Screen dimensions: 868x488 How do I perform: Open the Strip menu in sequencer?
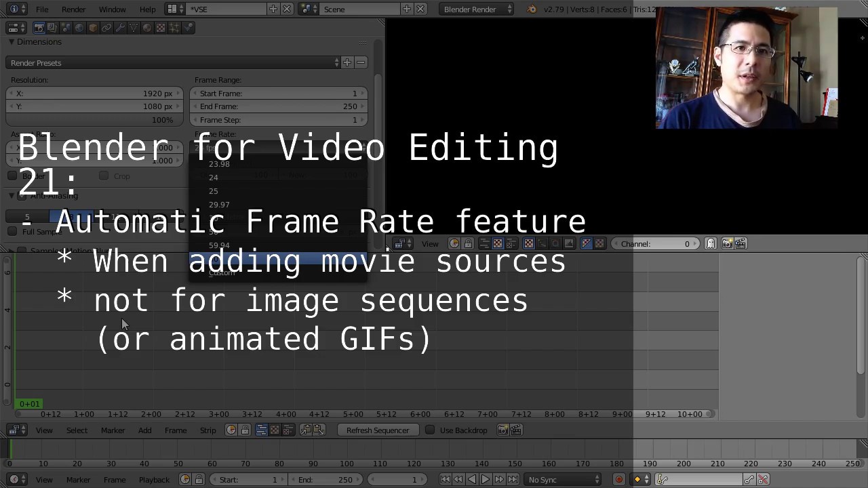(x=208, y=430)
